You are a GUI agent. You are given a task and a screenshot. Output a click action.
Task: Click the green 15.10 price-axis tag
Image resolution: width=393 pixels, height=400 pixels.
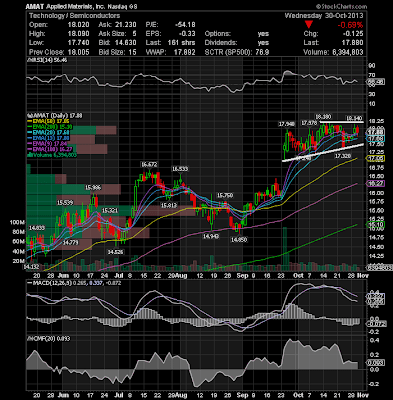(x=376, y=225)
